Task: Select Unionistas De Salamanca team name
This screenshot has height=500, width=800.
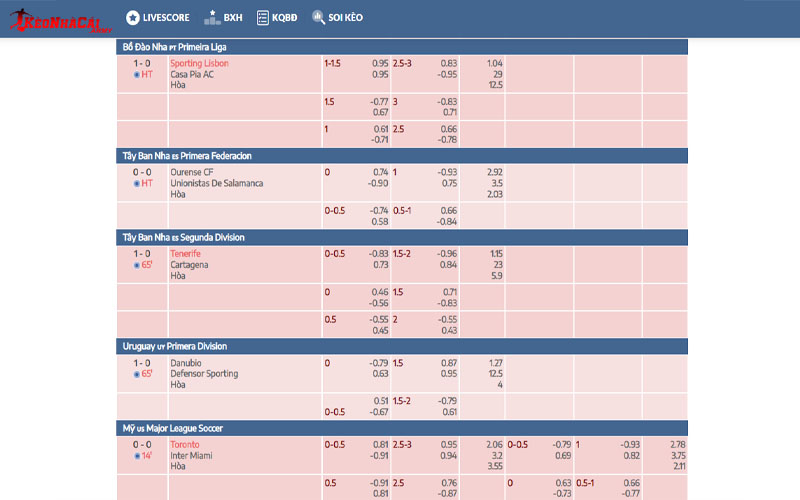Action: [x=216, y=183]
